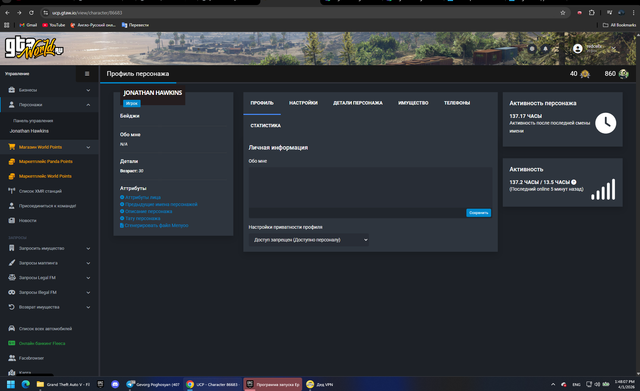Open the user account dropdown chevron

pyautogui.click(x=613, y=49)
